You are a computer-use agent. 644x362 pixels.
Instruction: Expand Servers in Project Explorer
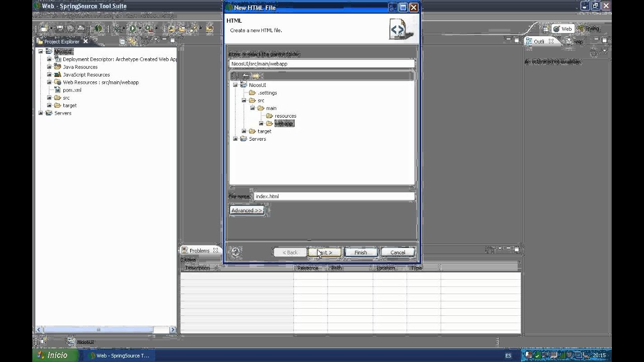41,113
